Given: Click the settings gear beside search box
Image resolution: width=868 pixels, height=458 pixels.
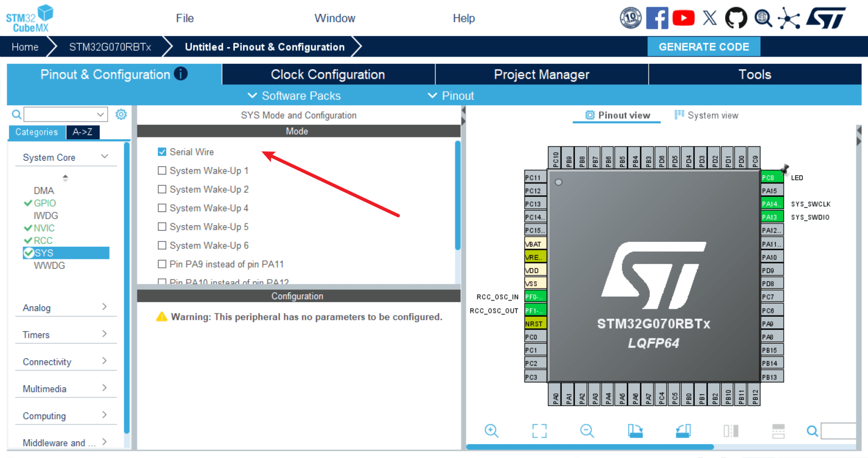Looking at the screenshot, I should [x=121, y=114].
